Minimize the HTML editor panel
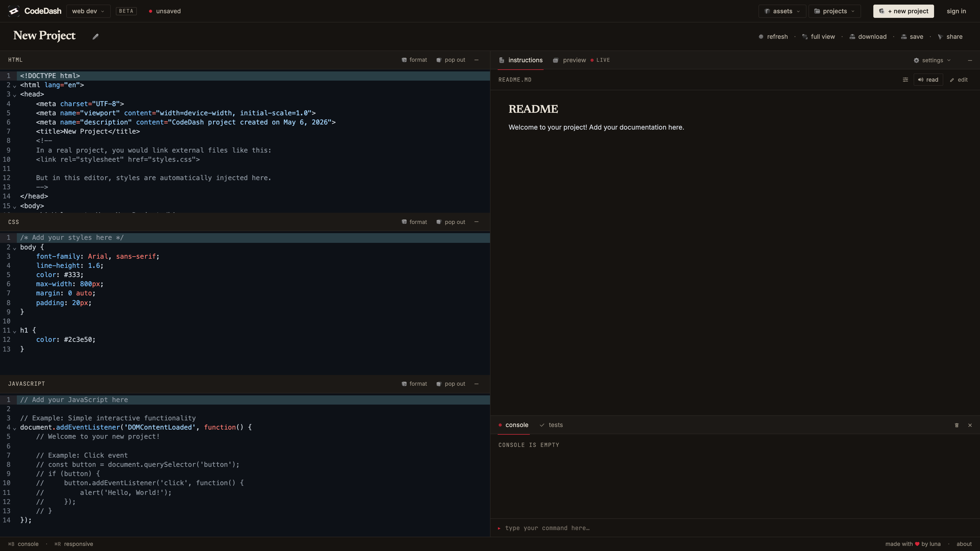The width and height of the screenshot is (980, 551). click(476, 60)
